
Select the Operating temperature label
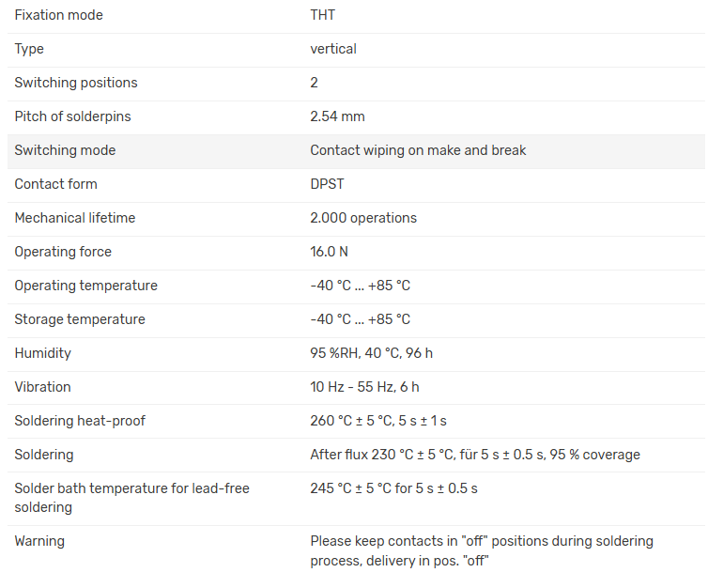click(85, 286)
